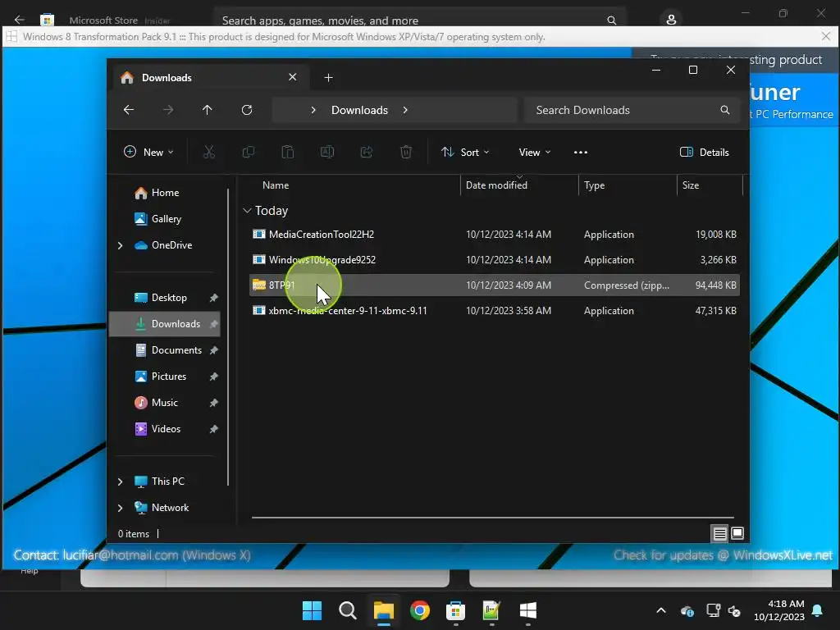This screenshot has width=840, height=630.
Task: Sort by Size column header
Action: click(x=691, y=185)
